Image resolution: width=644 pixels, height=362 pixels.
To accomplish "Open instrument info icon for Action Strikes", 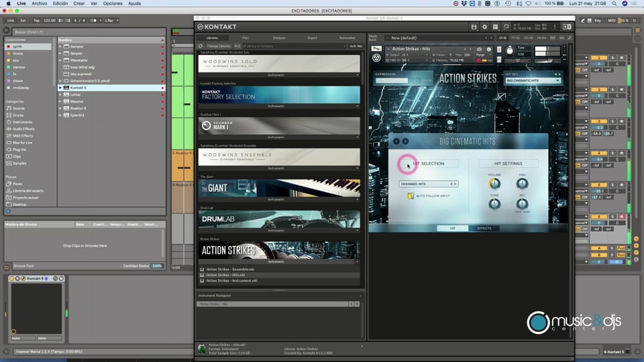I will pyautogui.click(x=489, y=49).
